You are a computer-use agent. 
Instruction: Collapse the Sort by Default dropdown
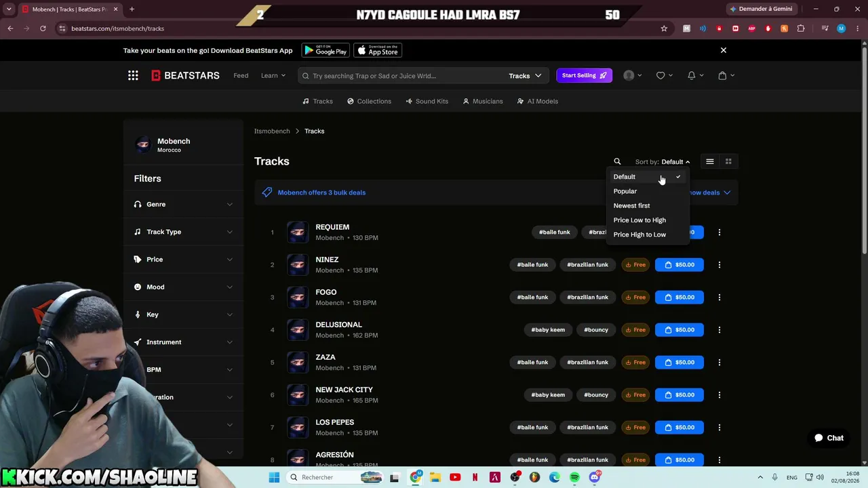click(663, 161)
